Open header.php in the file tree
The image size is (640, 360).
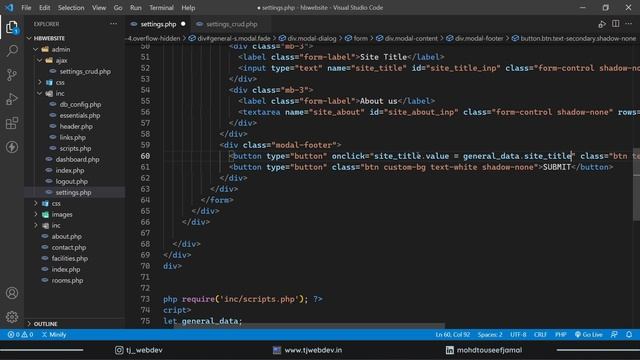point(76,127)
